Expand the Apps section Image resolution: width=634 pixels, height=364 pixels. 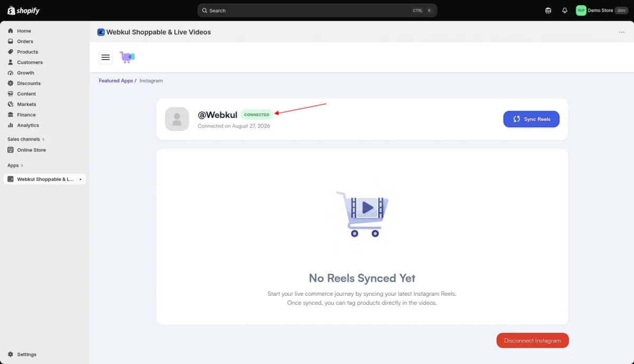(x=15, y=165)
